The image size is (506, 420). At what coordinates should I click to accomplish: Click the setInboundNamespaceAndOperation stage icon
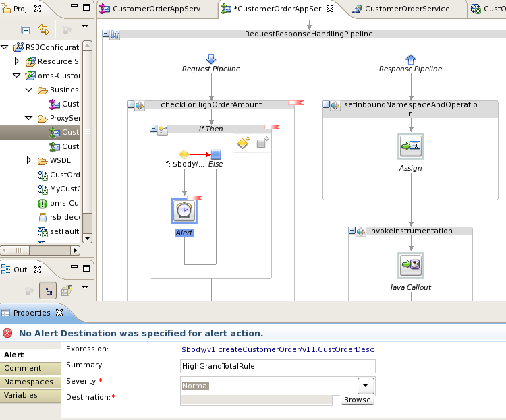tap(335, 105)
